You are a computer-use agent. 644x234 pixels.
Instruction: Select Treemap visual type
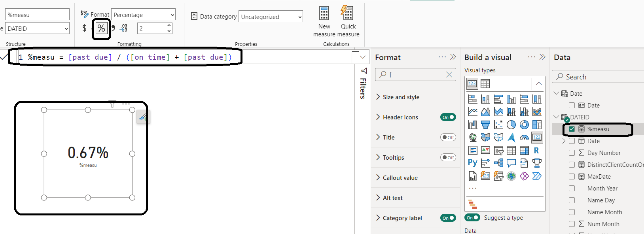tap(537, 125)
